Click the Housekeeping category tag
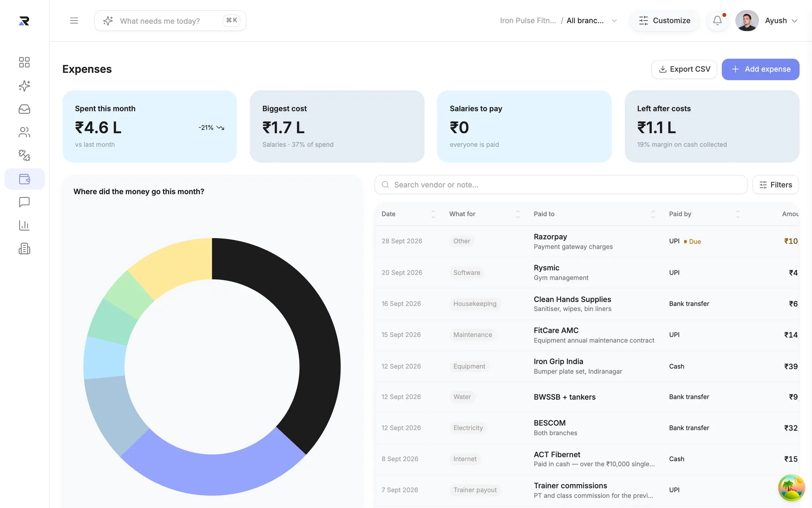 [x=475, y=304]
